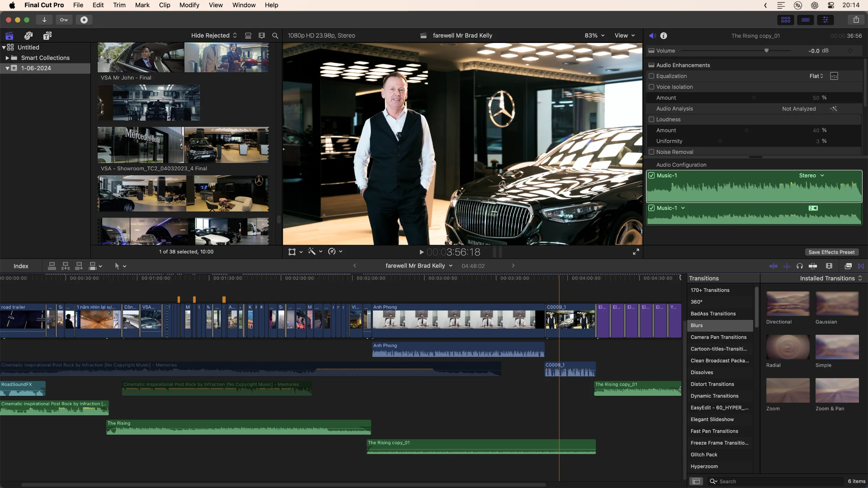
Task: Open the timeline Index button
Action: [21, 266]
